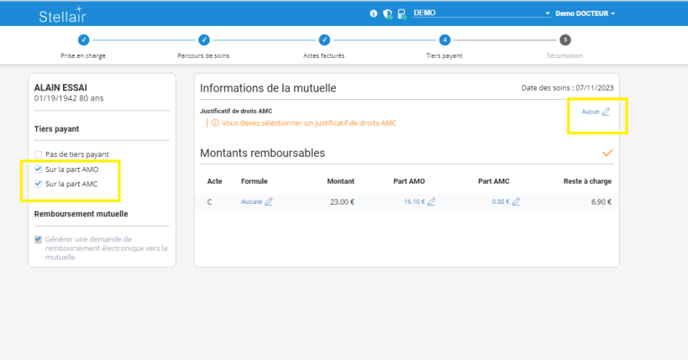Click the 6.90 € Reste à charge cell
The image size is (688, 360).
(x=601, y=202)
